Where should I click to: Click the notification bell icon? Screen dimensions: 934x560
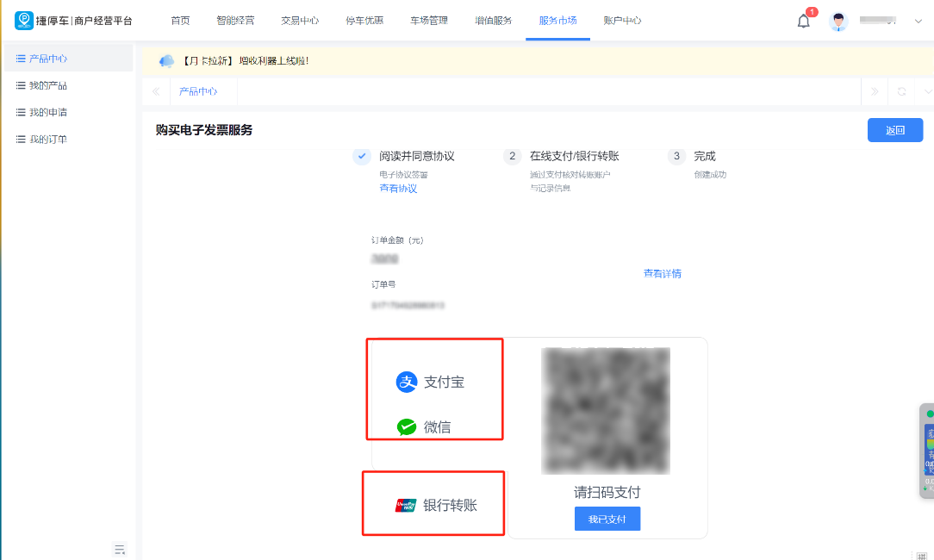tap(803, 22)
